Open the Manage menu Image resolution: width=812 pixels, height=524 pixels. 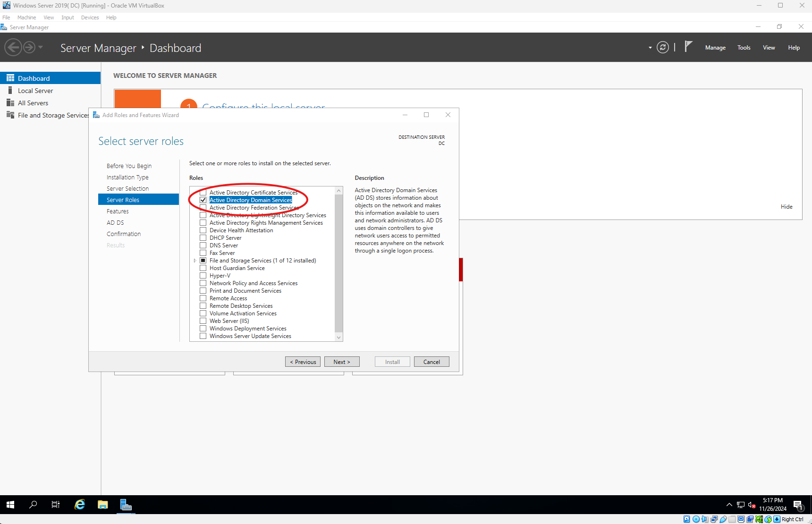[715, 48]
